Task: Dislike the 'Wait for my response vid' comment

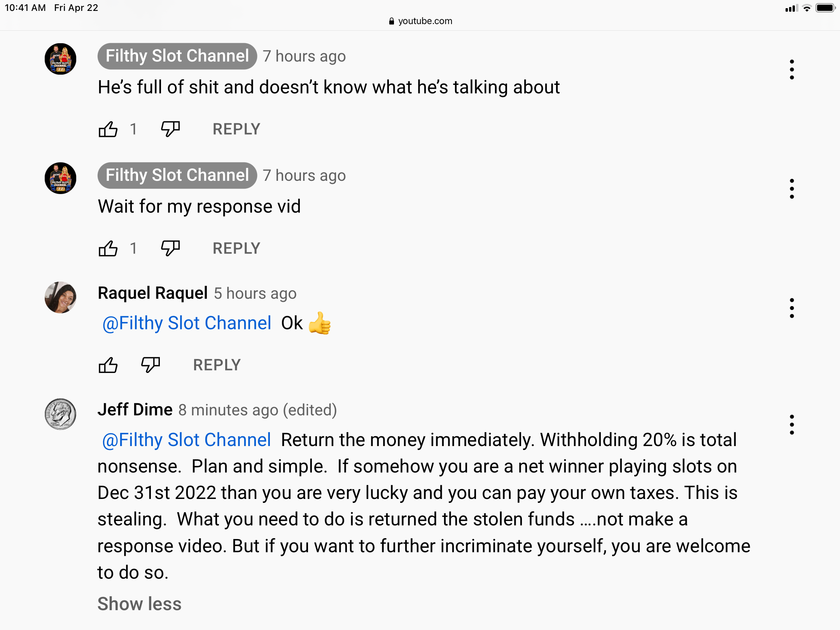Action: click(x=170, y=248)
